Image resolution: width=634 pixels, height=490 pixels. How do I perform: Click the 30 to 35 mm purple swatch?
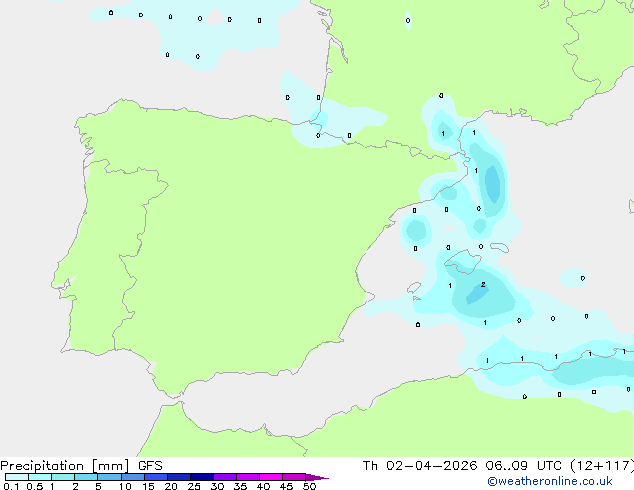225,477
